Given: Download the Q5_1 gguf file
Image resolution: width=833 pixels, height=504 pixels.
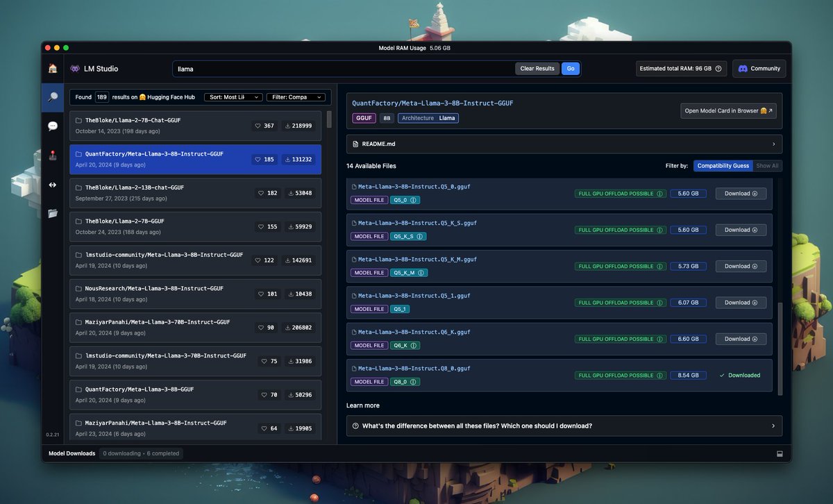Looking at the screenshot, I should 741,303.
